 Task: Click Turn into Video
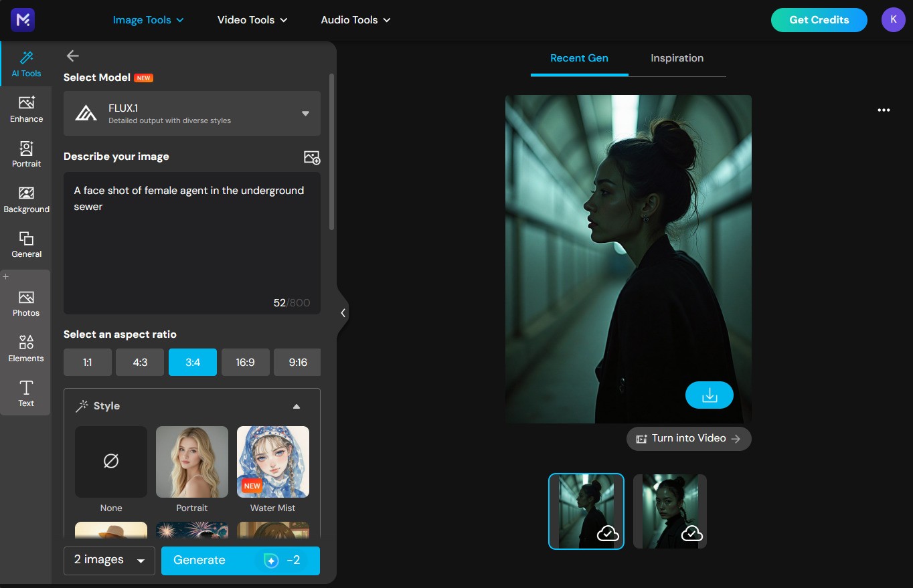pyautogui.click(x=689, y=439)
